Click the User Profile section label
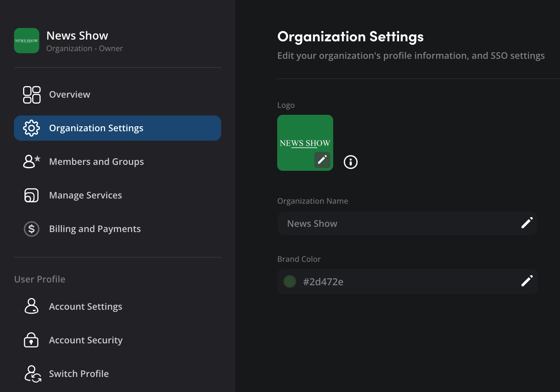This screenshot has width=560, height=392. [x=40, y=279]
